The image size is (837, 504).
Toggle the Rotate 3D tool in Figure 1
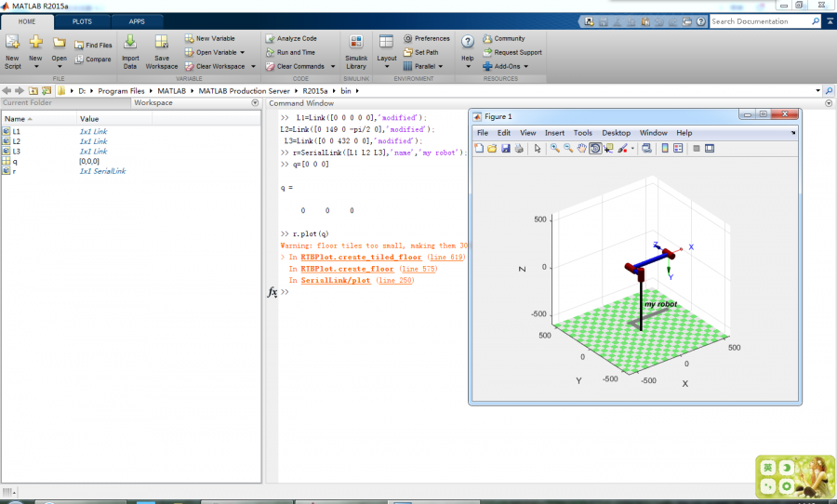[595, 149]
